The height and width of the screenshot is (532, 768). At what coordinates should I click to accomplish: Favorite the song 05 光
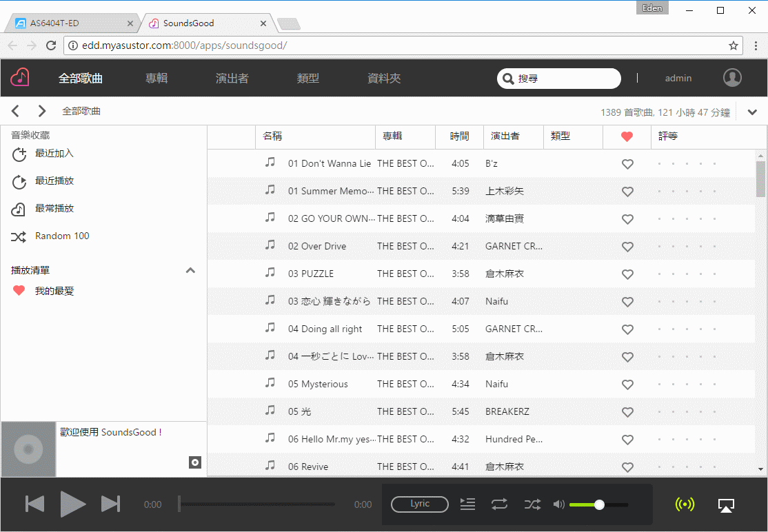coord(627,412)
